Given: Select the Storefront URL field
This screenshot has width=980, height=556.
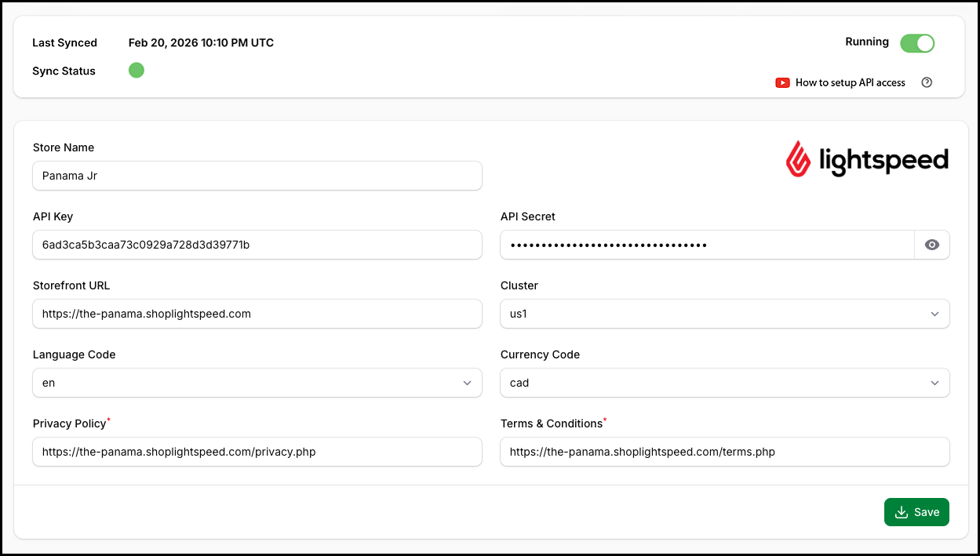Looking at the screenshot, I should (x=257, y=314).
